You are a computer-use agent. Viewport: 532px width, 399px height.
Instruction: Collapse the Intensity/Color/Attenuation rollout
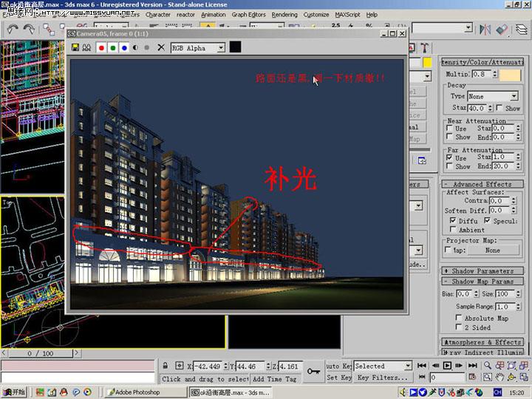(482, 62)
